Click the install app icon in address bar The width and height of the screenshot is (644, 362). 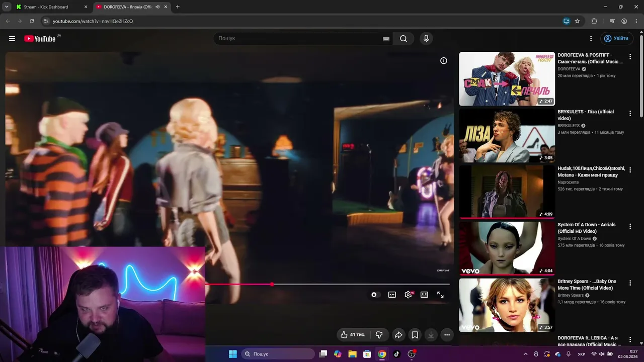[566, 21]
